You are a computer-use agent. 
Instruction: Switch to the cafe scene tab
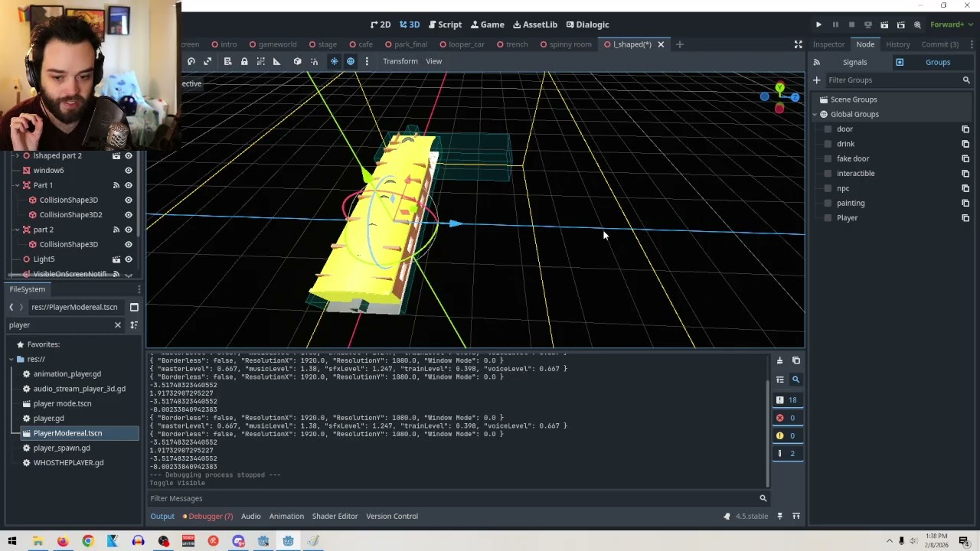pos(360,44)
